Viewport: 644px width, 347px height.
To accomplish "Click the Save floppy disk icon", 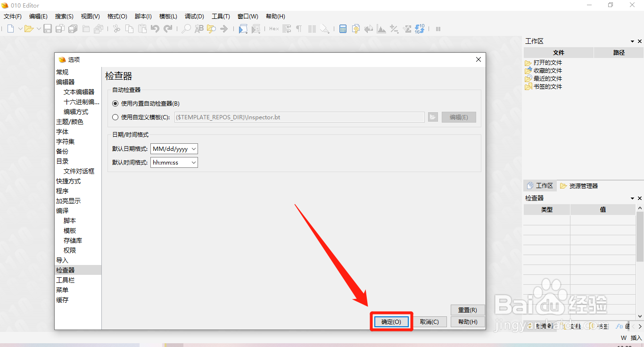I will [x=48, y=29].
